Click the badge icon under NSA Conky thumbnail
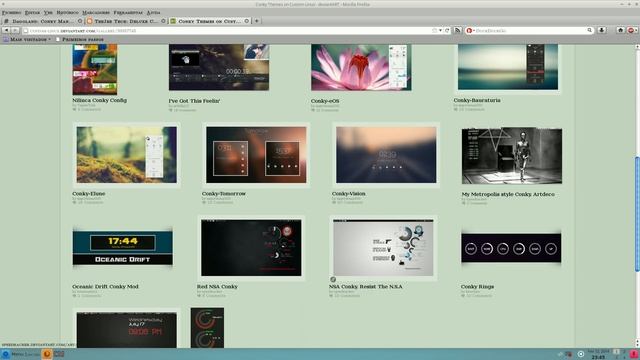Viewport: 640px width, 360px height. click(333, 280)
